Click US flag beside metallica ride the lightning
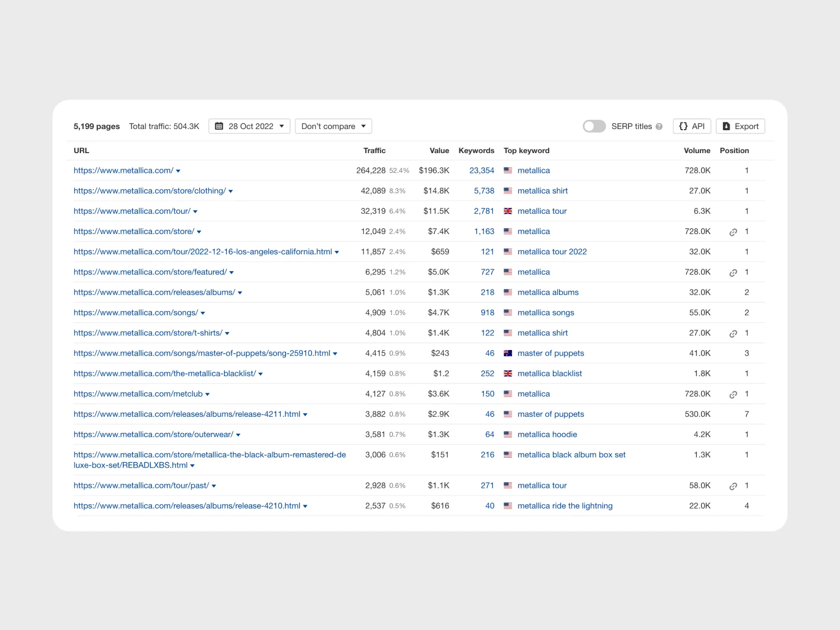This screenshot has width=840, height=630. (x=508, y=506)
